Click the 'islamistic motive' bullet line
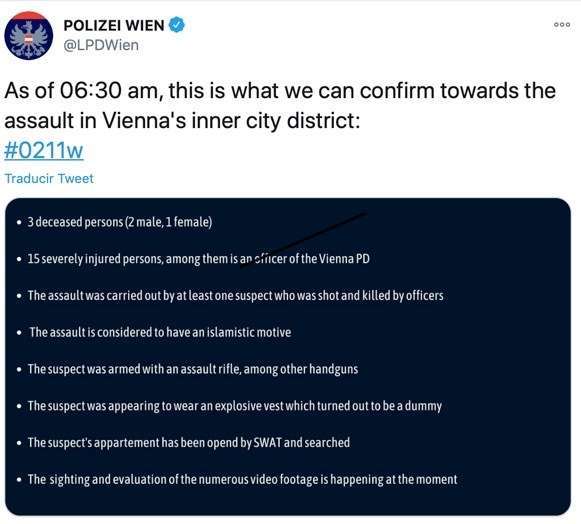 [x=160, y=332]
